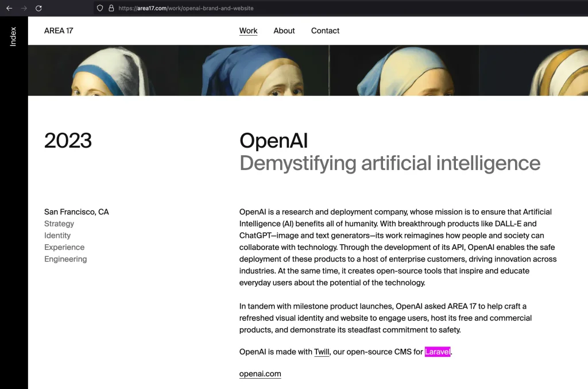The width and height of the screenshot is (588, 389).
Task: Go to the Contact page
Action: point(325,30)
